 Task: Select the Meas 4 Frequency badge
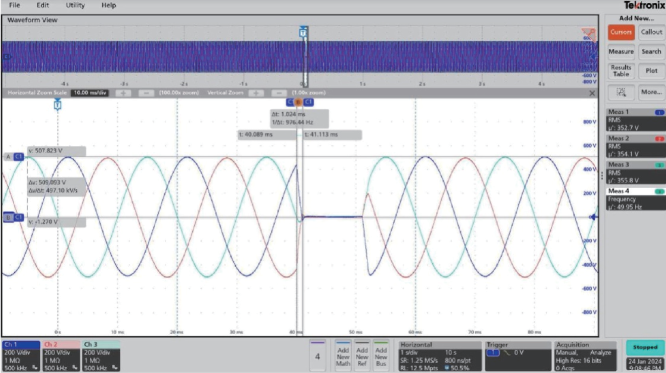[635, 199]
